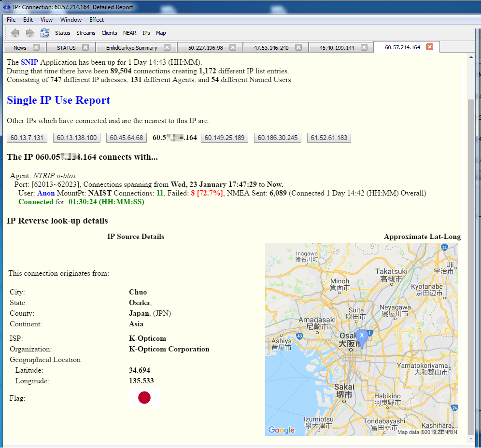Open the SNIP link in header text
This screenshot has width=481, height=448.
click(x=29, y=62)
